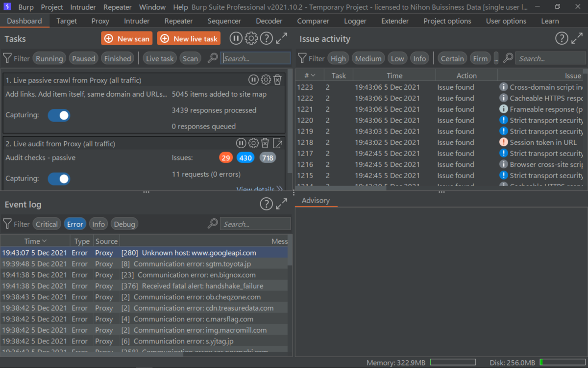Screen dimensions: 588x368
Task: Toggle the Running task filter
Action: [x=49, y=58]
